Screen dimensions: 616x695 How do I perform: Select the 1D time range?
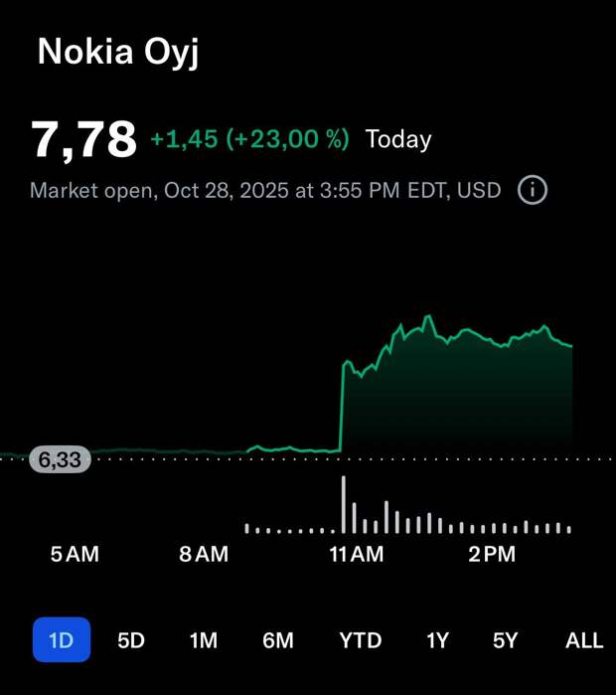point(62,640)
